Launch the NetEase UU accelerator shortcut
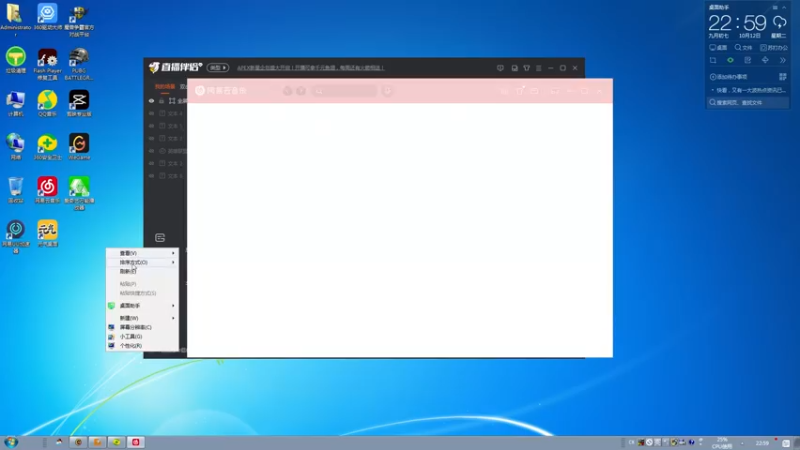Viewport: 800px width, 450px height. pyautogui.click(x=16, y=236)
